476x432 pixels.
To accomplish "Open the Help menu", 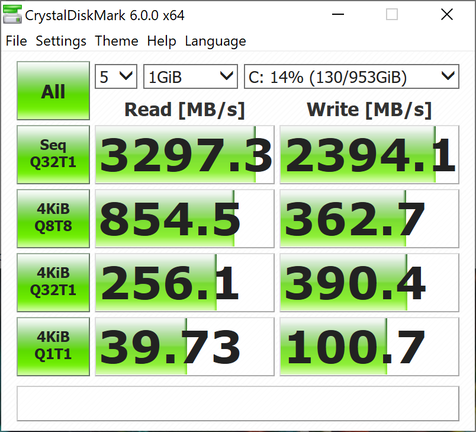I will pyautogui.click(x=161, y=41).
